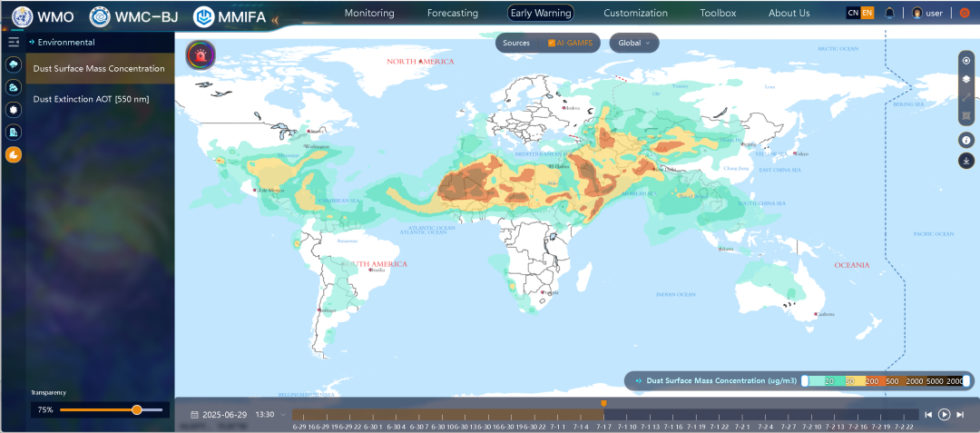Screen dimensions: 980x433
Task: Click the PACIFIC OCEAN map label
Action: 933,233
